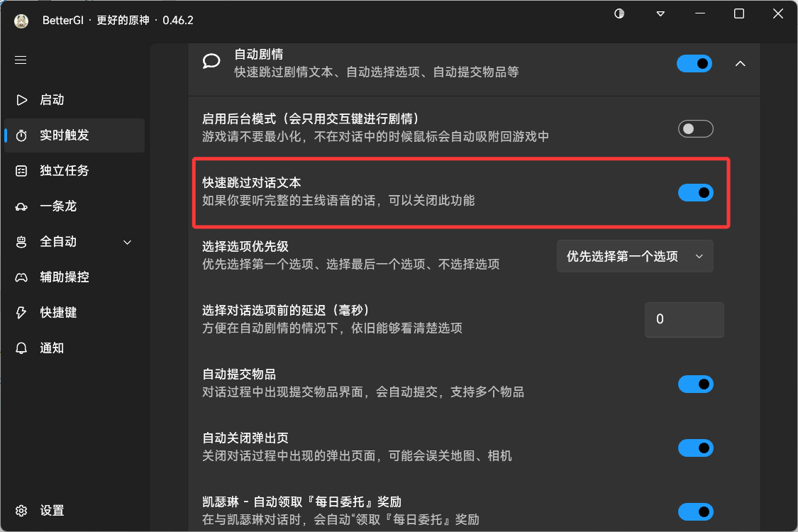
Task: Click the 延迟 milliseconds input field
Action: [684, 319]
